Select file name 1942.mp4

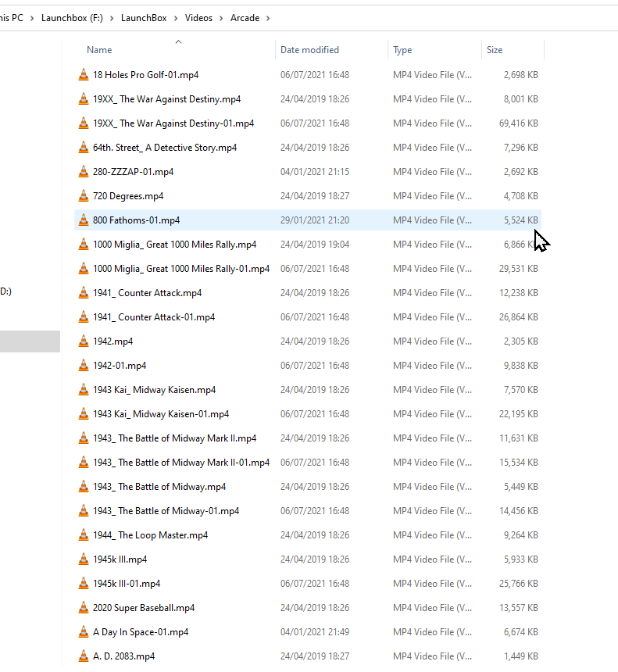113,341
